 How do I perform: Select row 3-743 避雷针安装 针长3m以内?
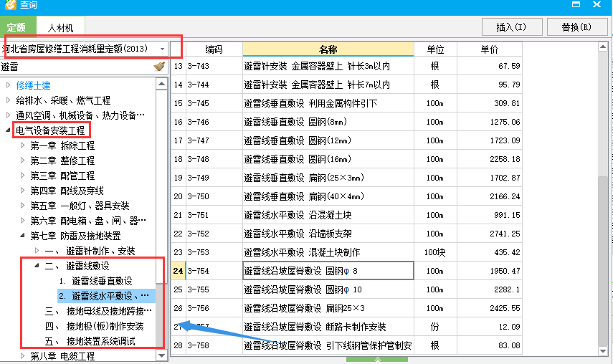(x=346, y=66)
